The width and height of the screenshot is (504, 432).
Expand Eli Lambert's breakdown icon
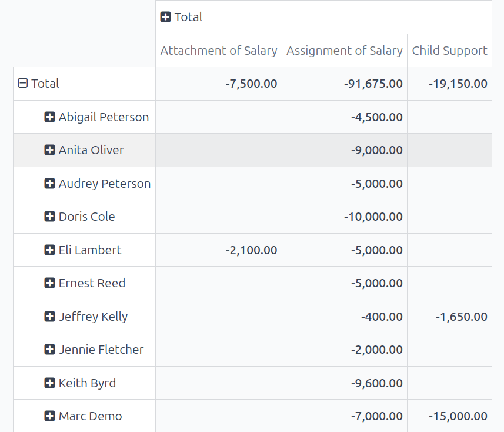click(x=49, y=250)
